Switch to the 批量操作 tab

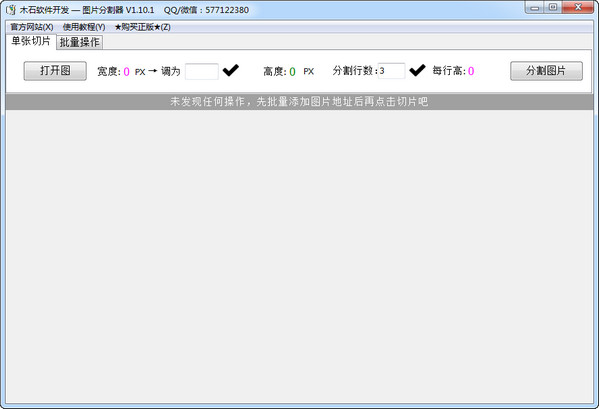pyautogui.click(x=79, y=42)
